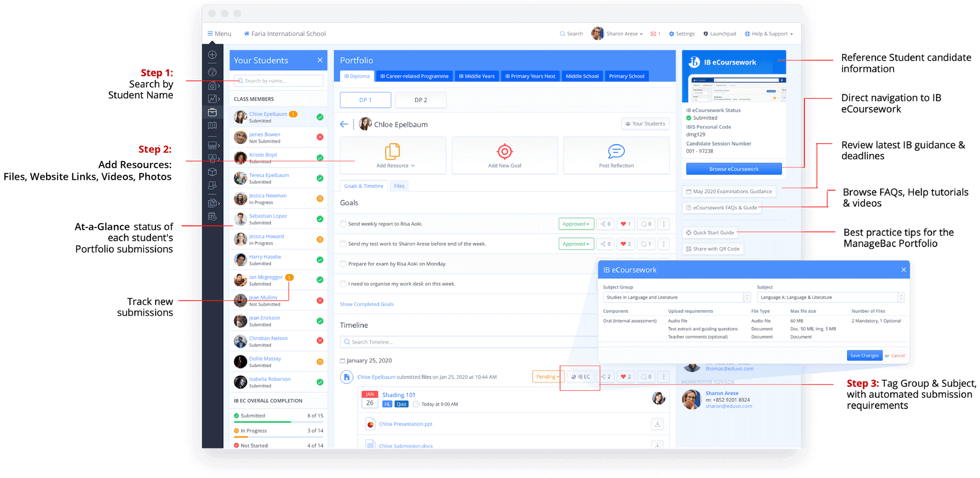Viewport: 980px width, 478px height.
Task: Open the open-book map icon in sidebar
Action: [212, 126]
